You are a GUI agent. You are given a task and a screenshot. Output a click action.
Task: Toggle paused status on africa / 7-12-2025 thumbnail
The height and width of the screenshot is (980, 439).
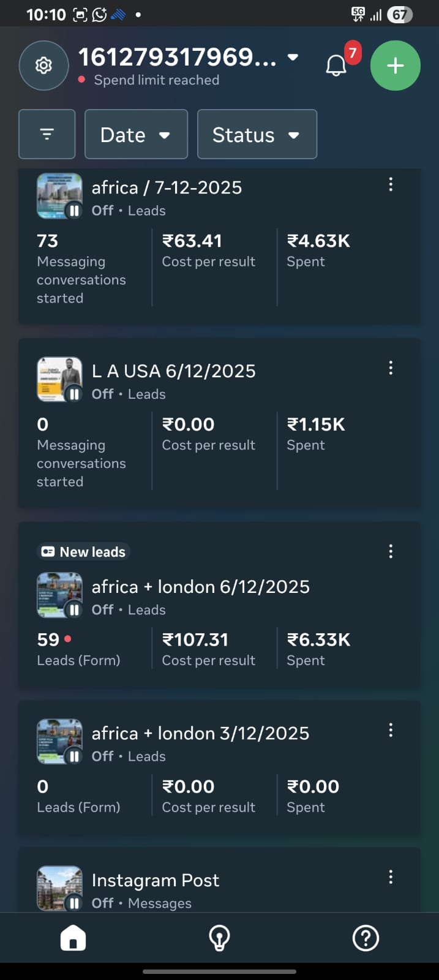click(74, 211)
